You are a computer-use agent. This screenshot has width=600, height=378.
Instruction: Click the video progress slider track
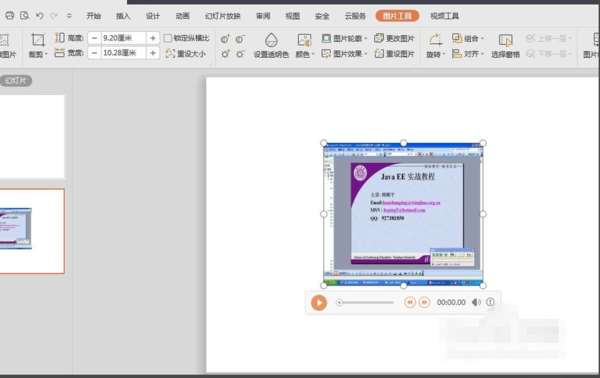[x=366, y=302]
